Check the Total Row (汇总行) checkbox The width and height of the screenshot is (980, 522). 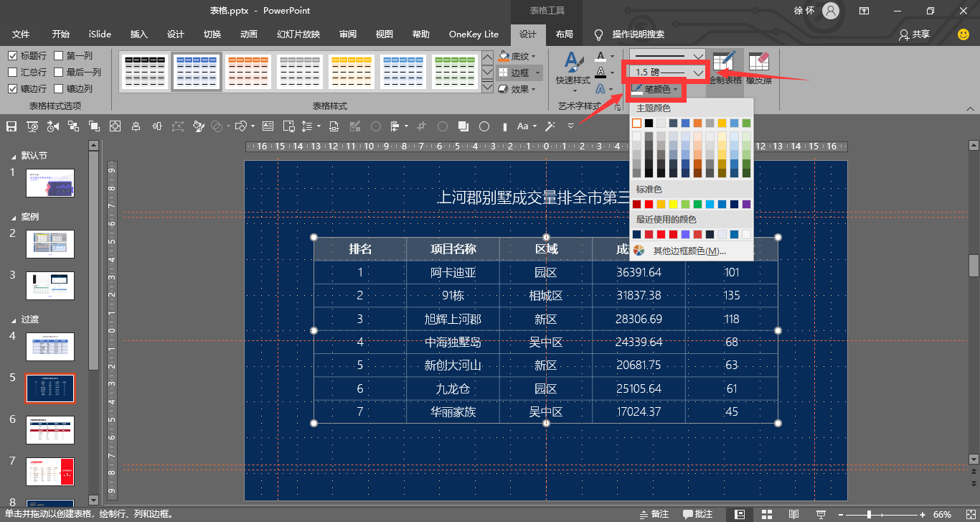(x=12, y=72)
